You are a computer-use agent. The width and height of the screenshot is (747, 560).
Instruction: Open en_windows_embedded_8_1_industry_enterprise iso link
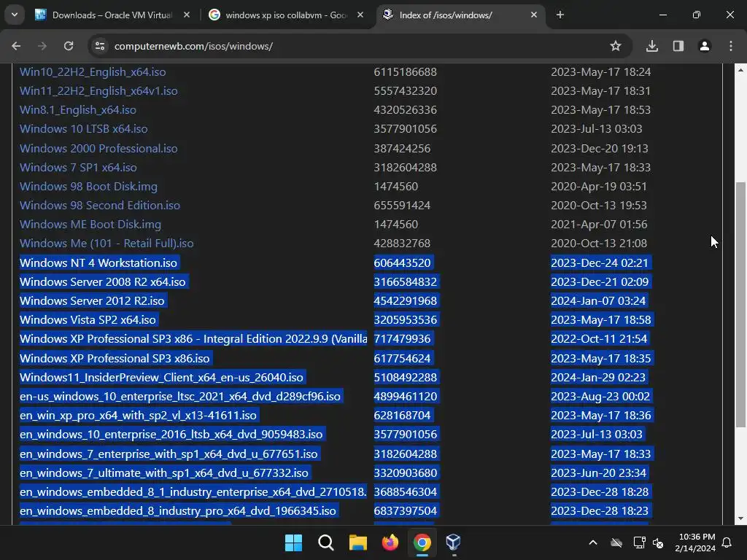click(x=193, y=492)
